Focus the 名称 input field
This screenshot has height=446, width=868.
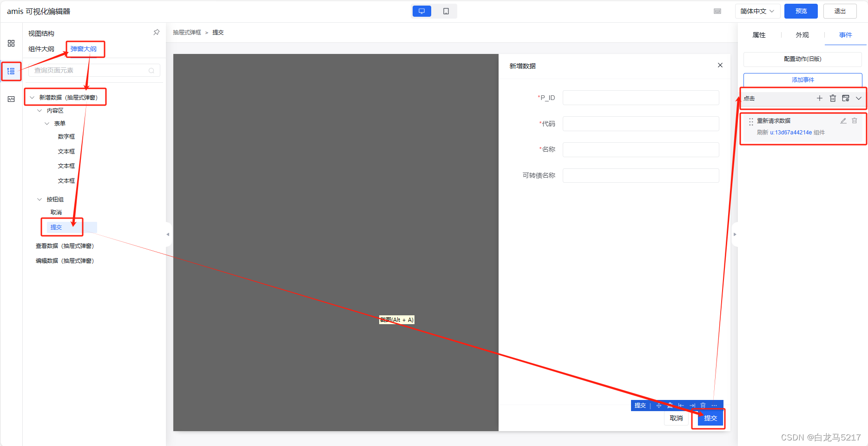[x=641, y=150]
